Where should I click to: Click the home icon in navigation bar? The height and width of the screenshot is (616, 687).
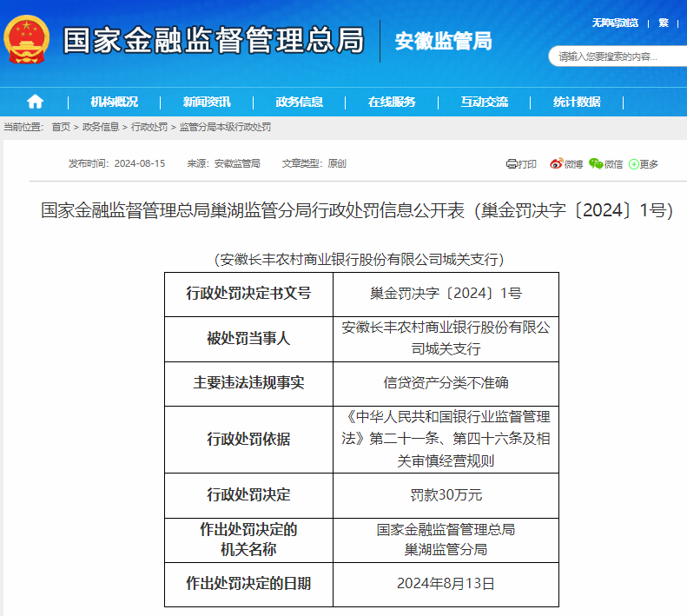click(35, 102)
